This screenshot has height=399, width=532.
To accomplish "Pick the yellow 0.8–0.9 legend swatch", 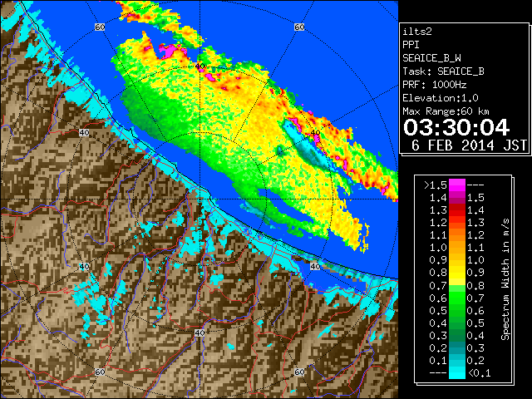I will [457, 273].
